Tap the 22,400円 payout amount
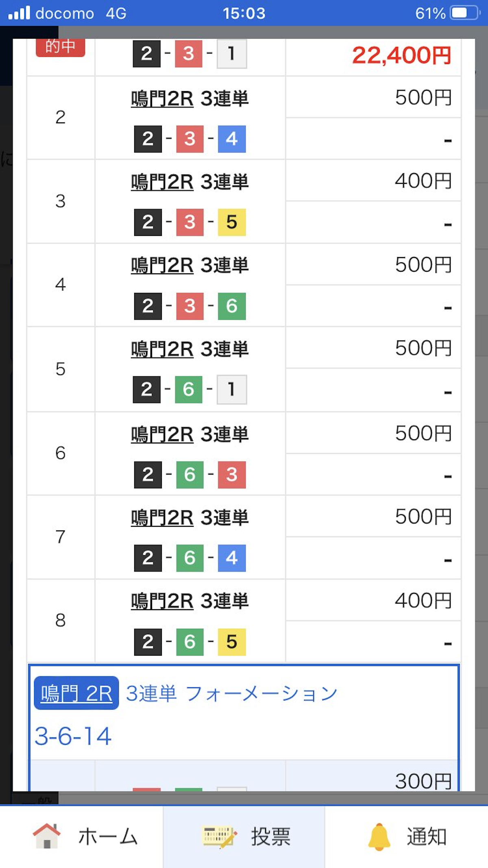 point(401,55)
